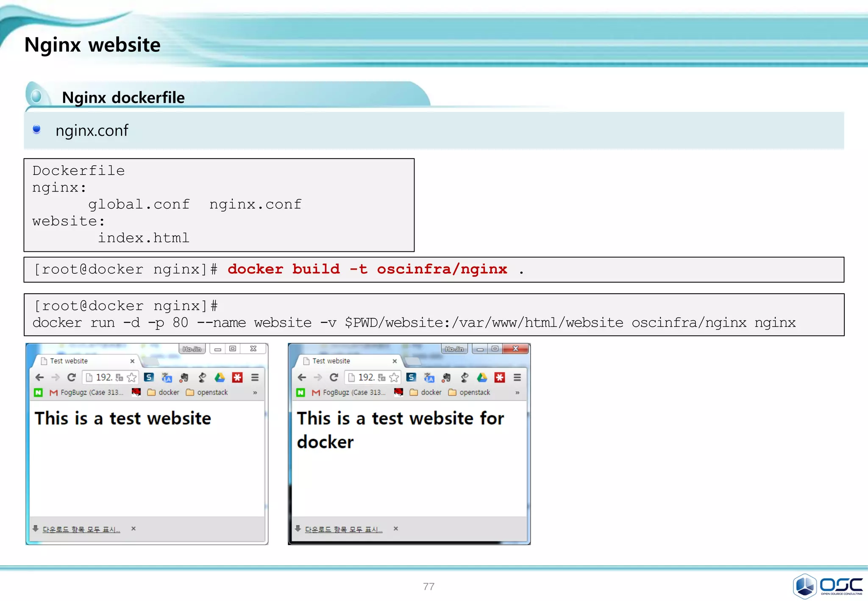Click the back arrow in left browser window
Viewport: 868px width, 601px height.
pos(40,377)
